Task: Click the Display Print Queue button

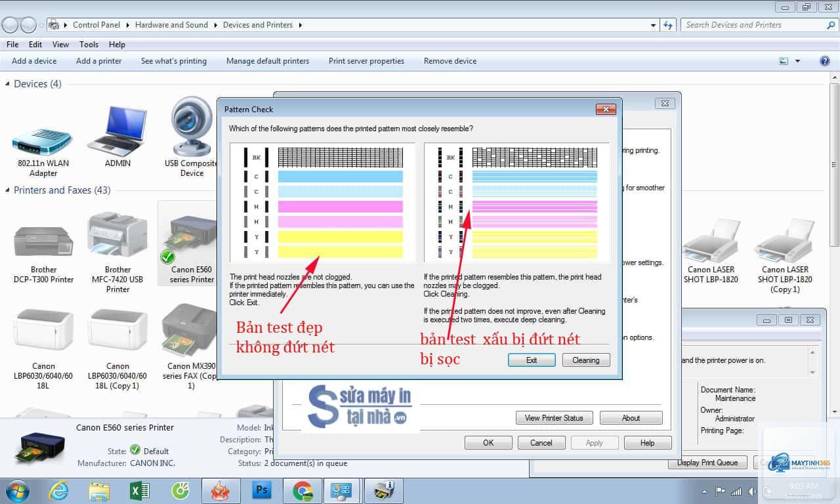Action: click(x=707, y=463)
